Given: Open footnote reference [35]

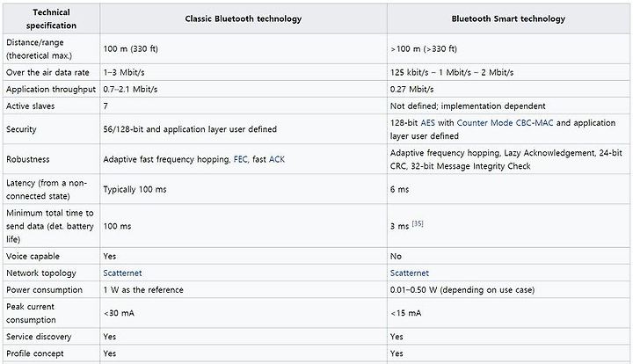Looking at the screenshot, I should click(418, 223).
